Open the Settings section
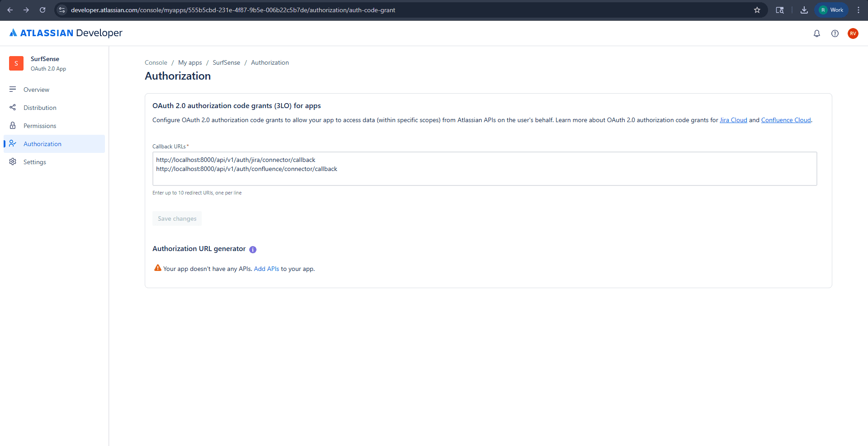The height and width of the screenshot is (446, 868). pos(34,161)
